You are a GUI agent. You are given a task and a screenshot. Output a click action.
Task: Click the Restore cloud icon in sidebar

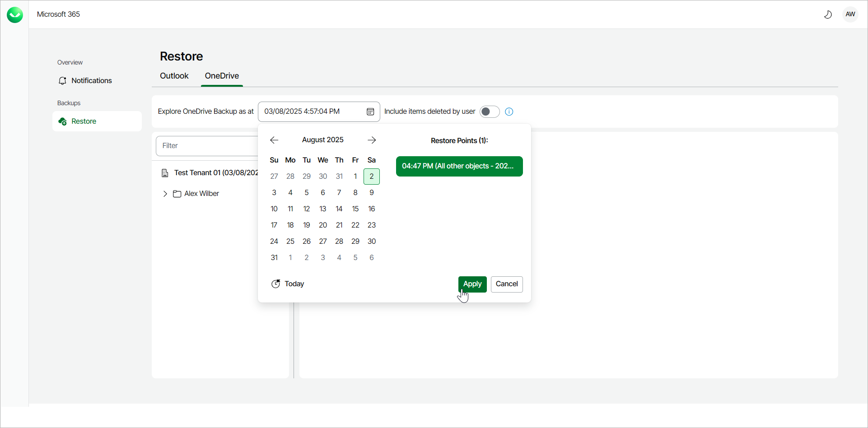[x=63, y=121]
